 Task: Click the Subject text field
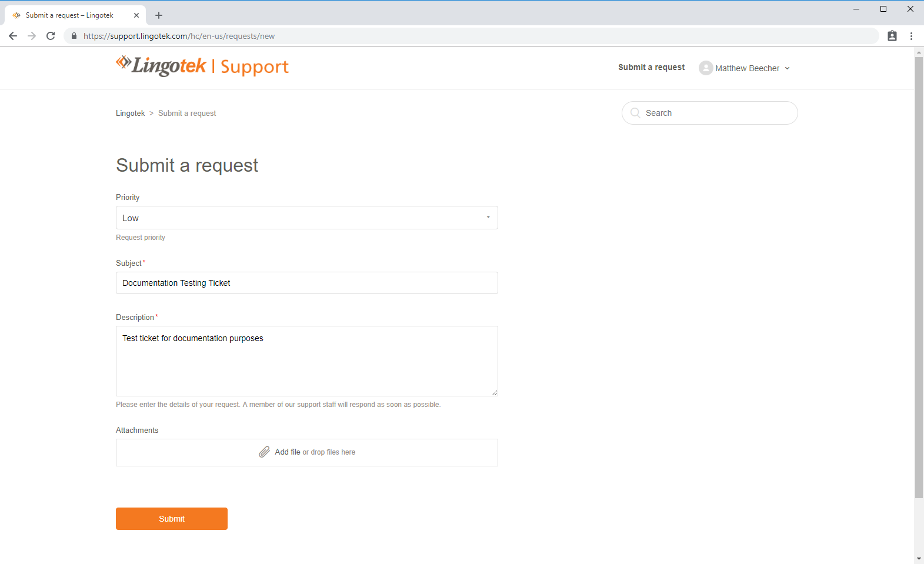307,283
